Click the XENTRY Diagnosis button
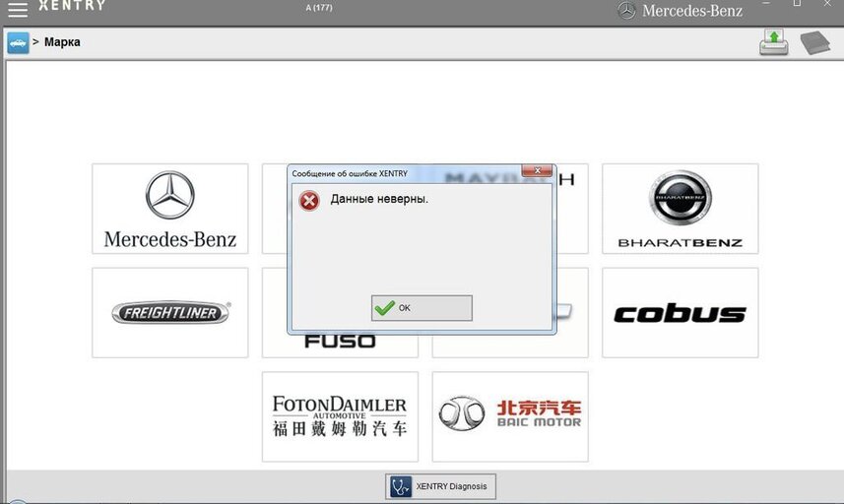This screenshot has height=504, width=844. (x=440, y=486)
